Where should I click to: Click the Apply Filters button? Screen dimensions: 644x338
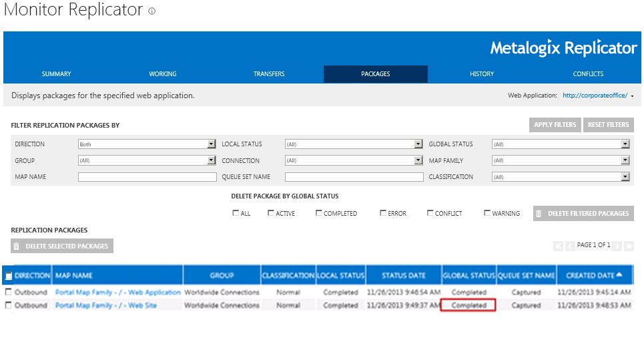point(555,125)
